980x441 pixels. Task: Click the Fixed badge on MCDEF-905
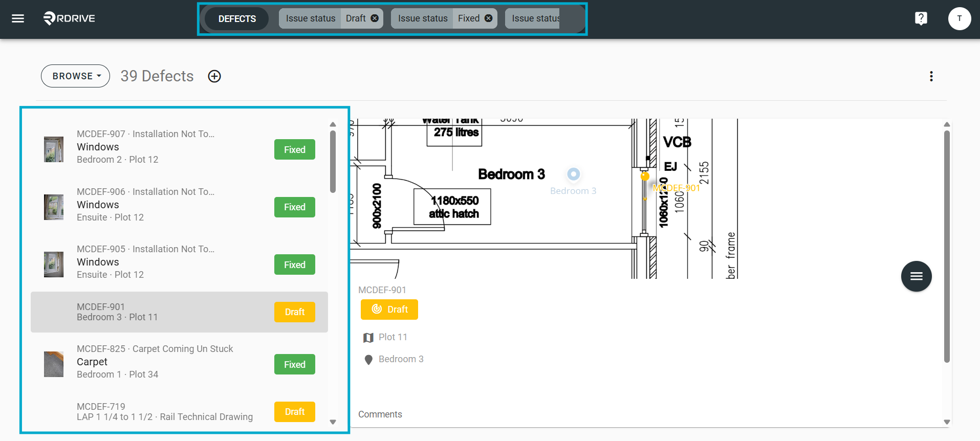pyautogui.click(x=295, y=264)
